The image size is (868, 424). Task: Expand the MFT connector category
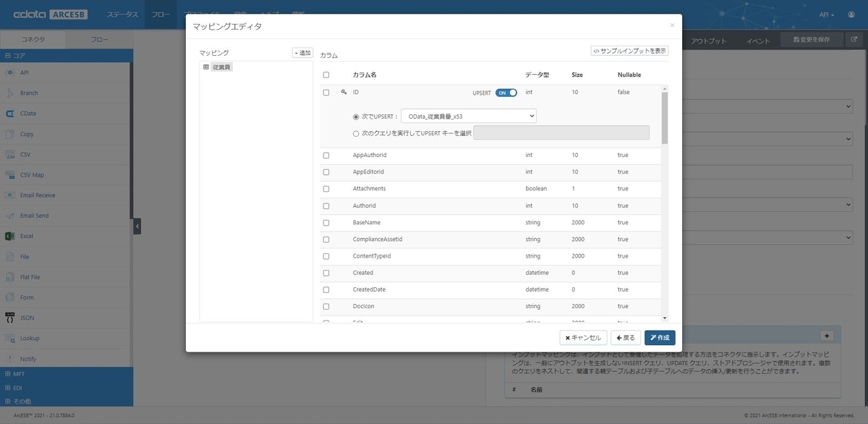[x=67, y=374]
